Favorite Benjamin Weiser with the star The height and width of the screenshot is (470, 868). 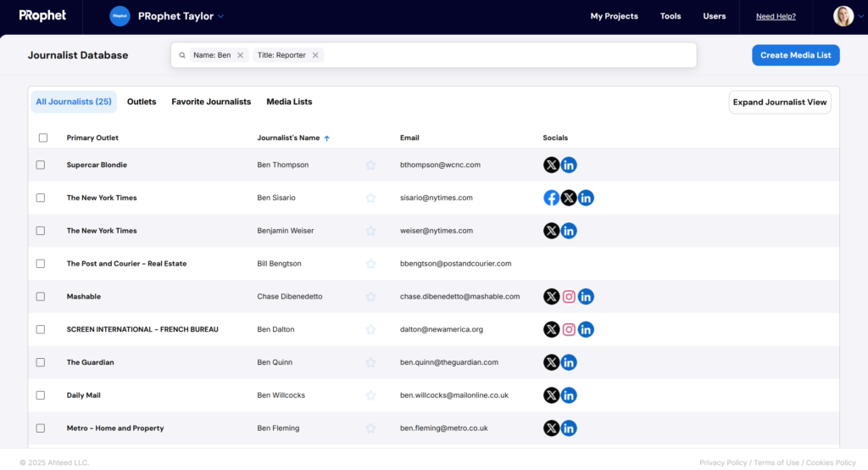tap(370, 231)
